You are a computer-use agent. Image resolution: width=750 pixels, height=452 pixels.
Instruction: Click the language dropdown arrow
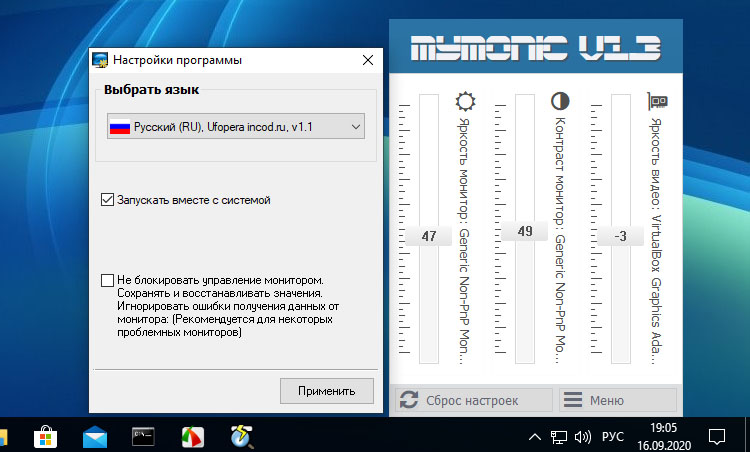(355, 127)
